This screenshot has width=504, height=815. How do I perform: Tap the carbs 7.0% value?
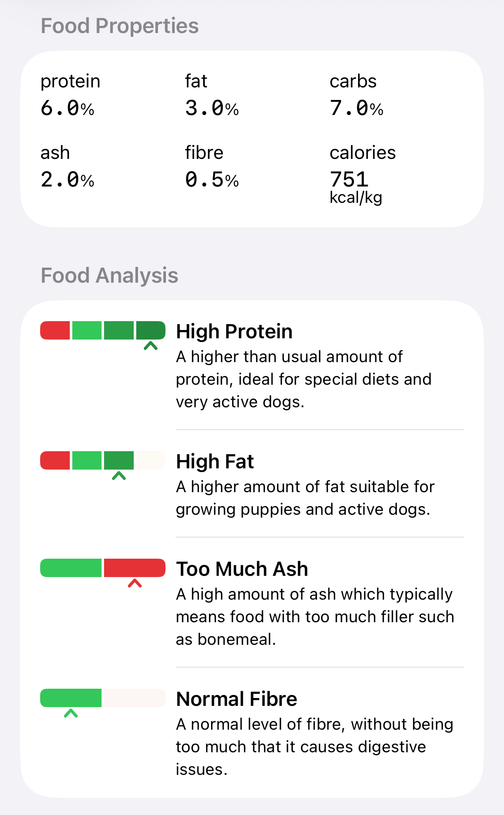pos(356,108)
